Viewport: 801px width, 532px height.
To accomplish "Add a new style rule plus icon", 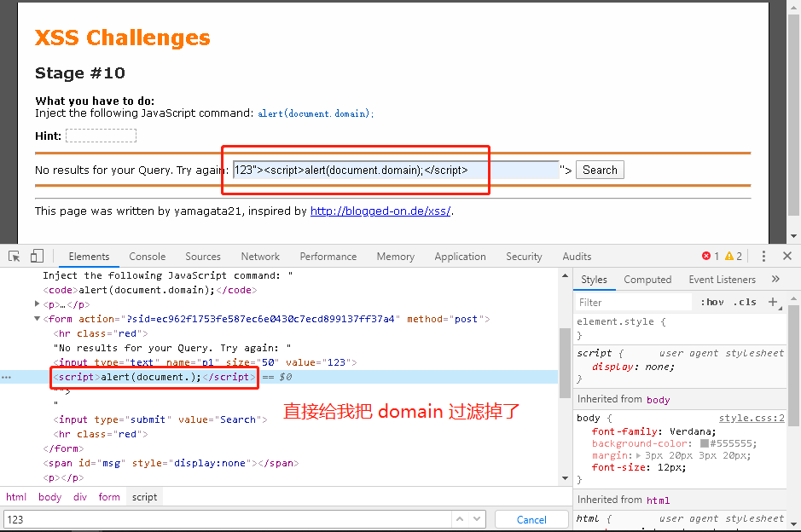I will (x=773, y=302).
